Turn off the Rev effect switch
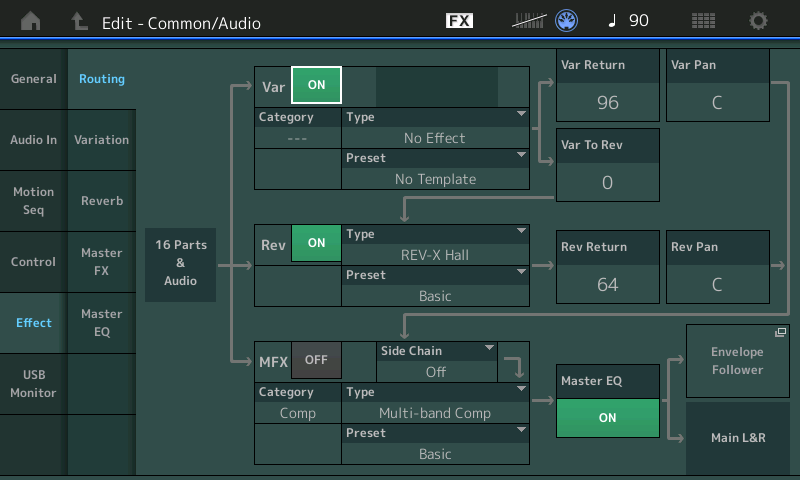This screenshot has width=800, height=480. [316, 243]
